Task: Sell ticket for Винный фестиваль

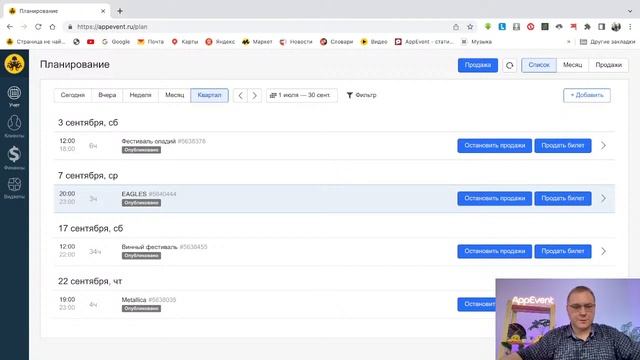Action: click(562, 251)
